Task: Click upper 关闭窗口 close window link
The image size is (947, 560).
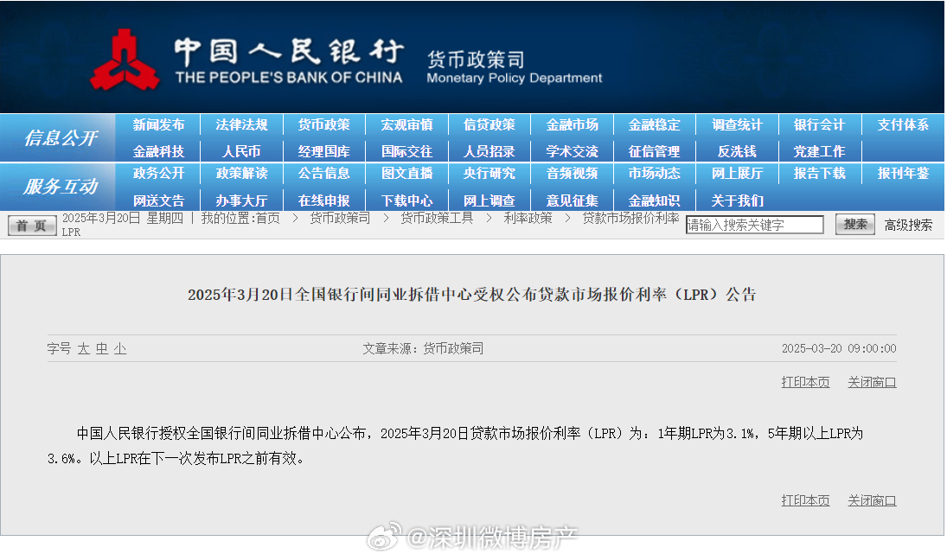Action: point(872,382)
